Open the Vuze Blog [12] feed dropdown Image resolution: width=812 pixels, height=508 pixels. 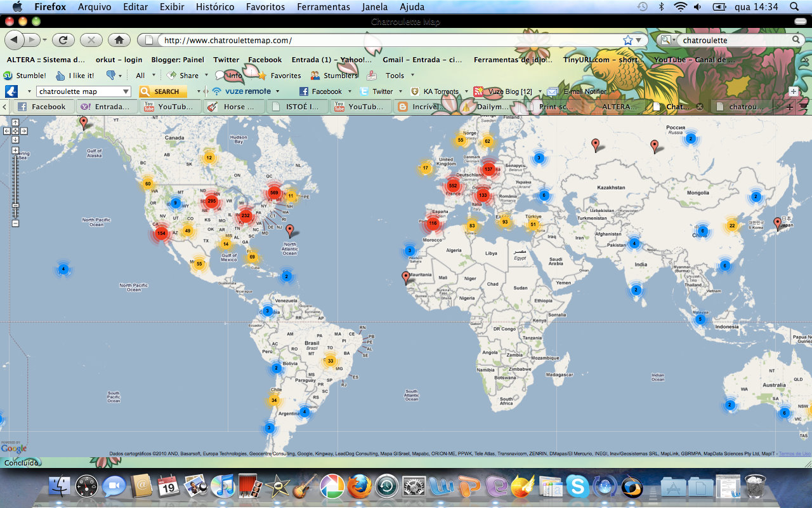(x=540, y=91)
